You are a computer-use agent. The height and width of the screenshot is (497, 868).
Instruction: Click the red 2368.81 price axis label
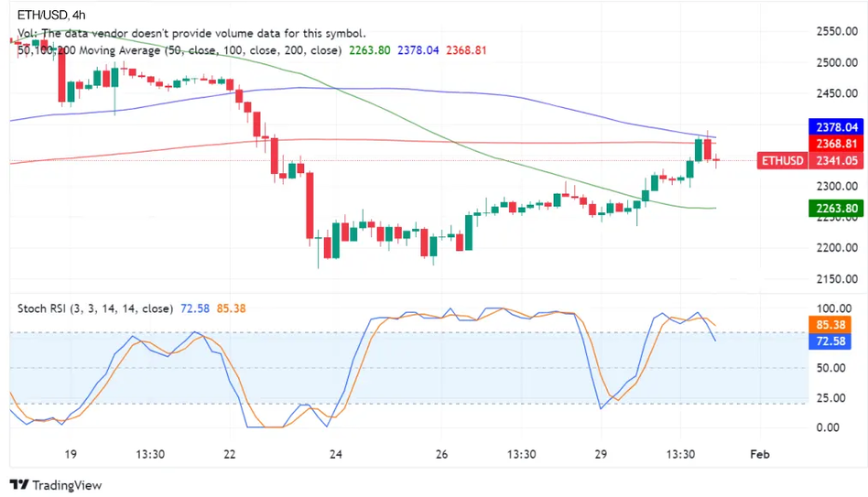click(x=838, y=144)
